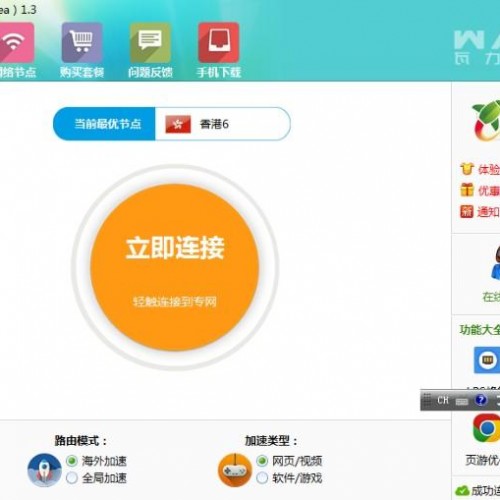Click the CH language indicator
Screen dimensions: 500x500
(443, 400)
